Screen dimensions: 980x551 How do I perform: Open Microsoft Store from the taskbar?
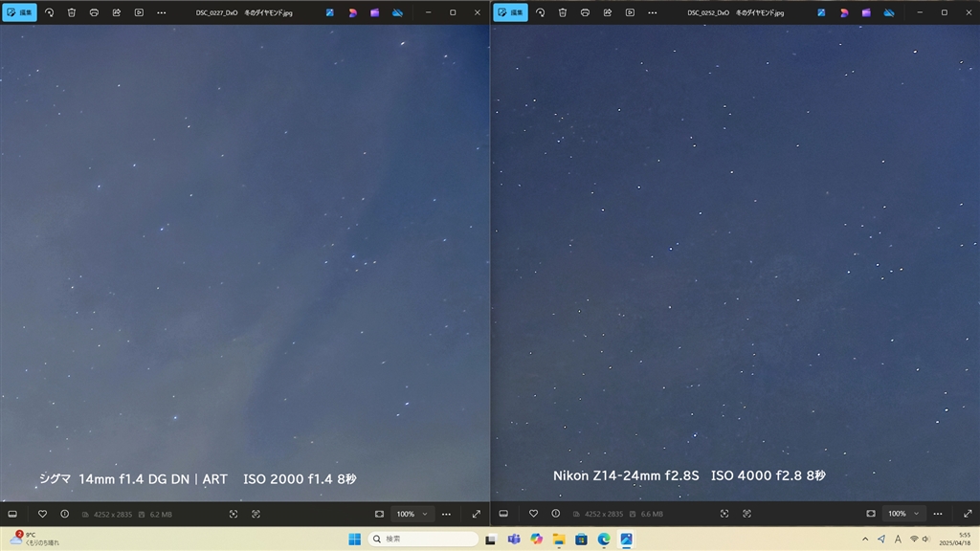581,540
